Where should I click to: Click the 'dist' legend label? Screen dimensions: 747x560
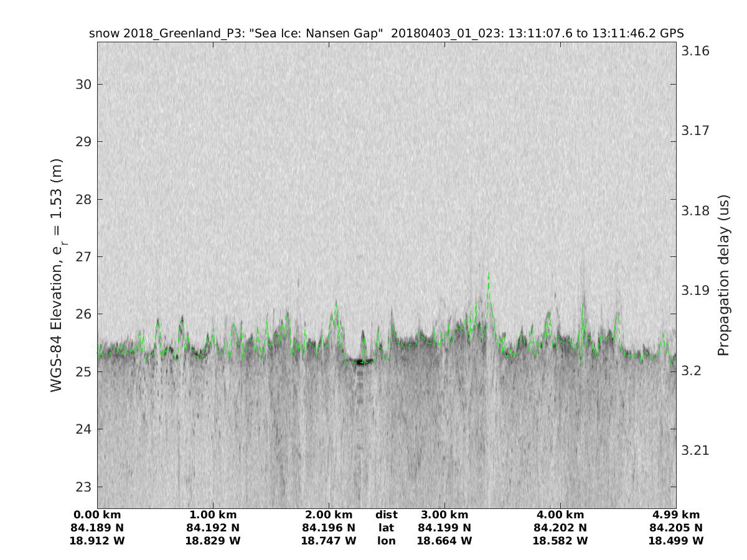[386, 515]
